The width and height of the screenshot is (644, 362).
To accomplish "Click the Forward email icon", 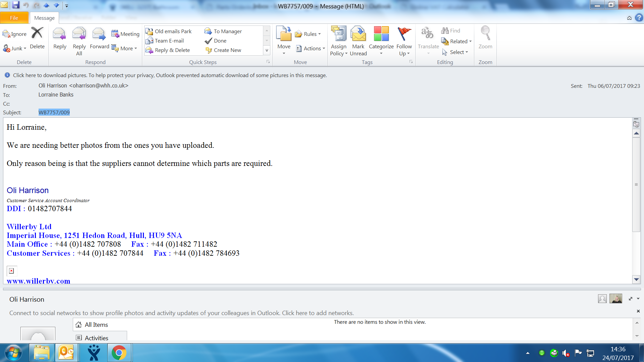I will point(99,34).
